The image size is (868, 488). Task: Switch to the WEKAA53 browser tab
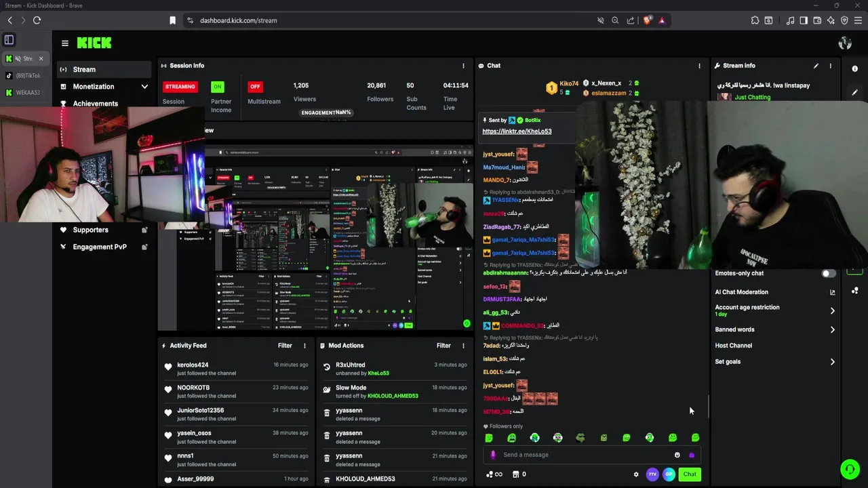pyautogui.click(x=24, y=93)
